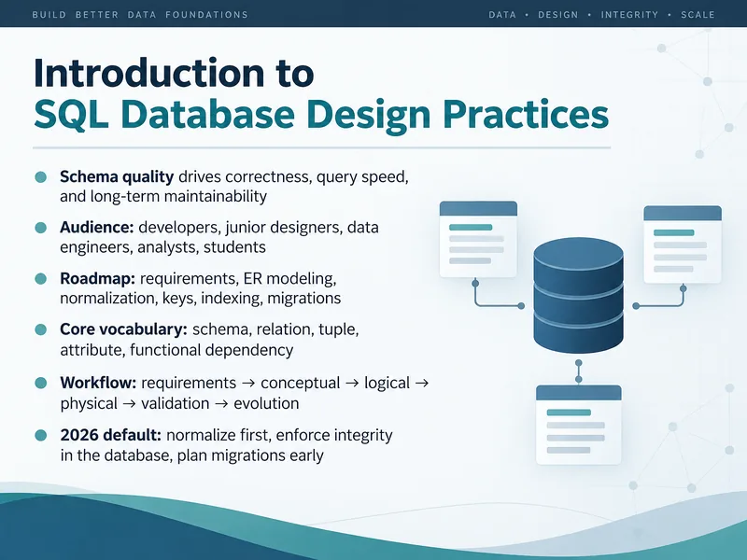Click the bold label 'Core vocabulary:'
This screenshot has height=560, width=747.
pos(124,329)
